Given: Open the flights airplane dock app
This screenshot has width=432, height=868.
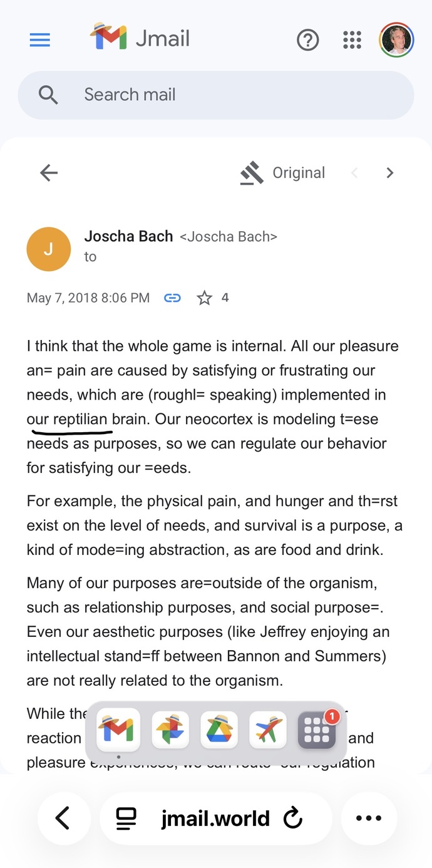Looking at the screenshot, I should (x=268, y=730).
